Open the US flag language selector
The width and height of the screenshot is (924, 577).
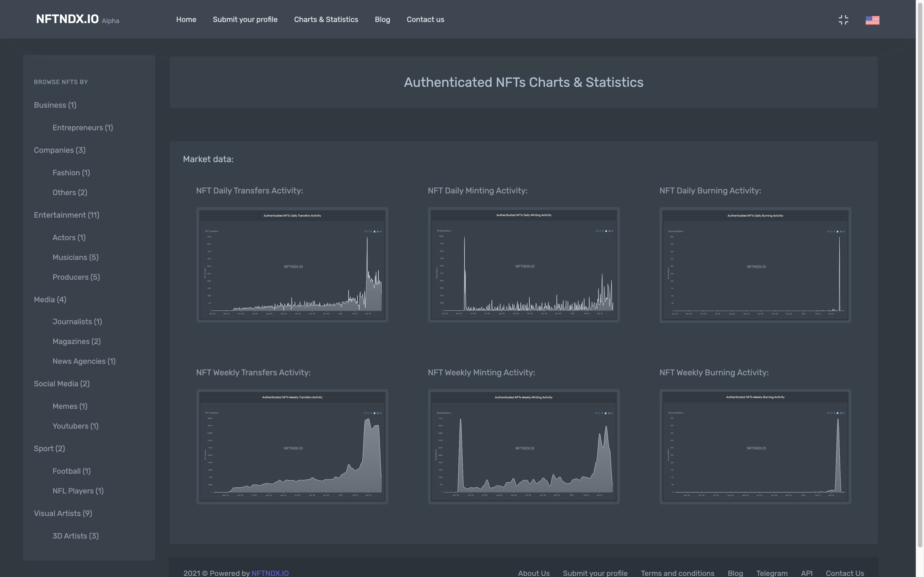(x=872, y=20)
